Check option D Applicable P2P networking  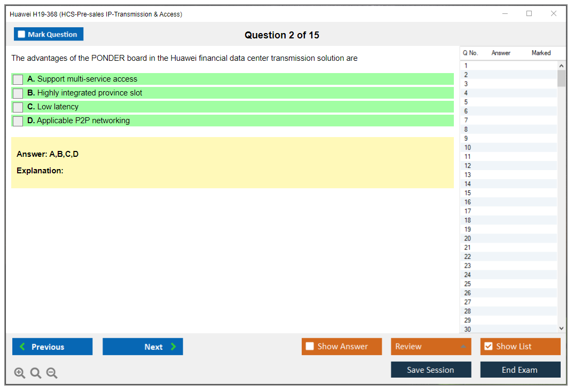click(18, 121)
